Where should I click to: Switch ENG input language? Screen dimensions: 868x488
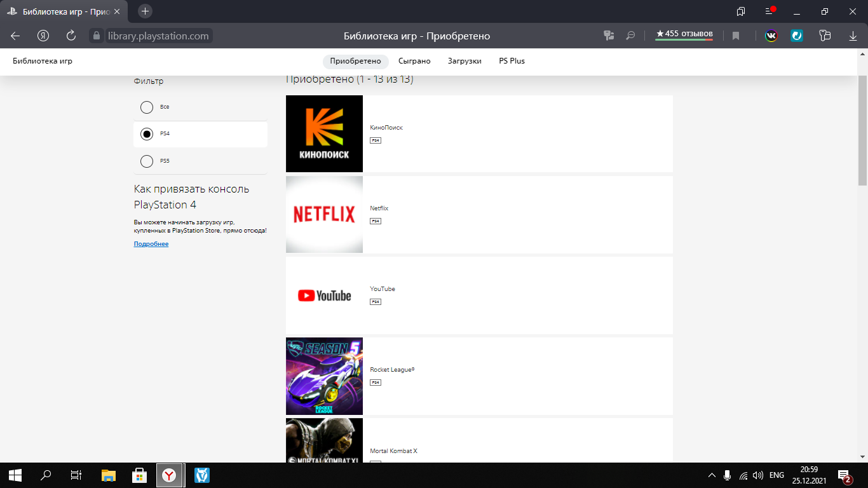click(776, 475)
